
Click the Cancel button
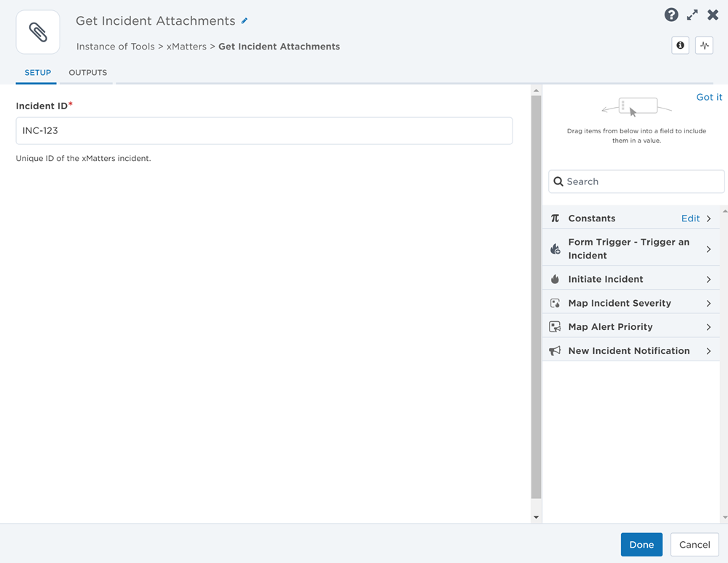(x=694, y=545)
